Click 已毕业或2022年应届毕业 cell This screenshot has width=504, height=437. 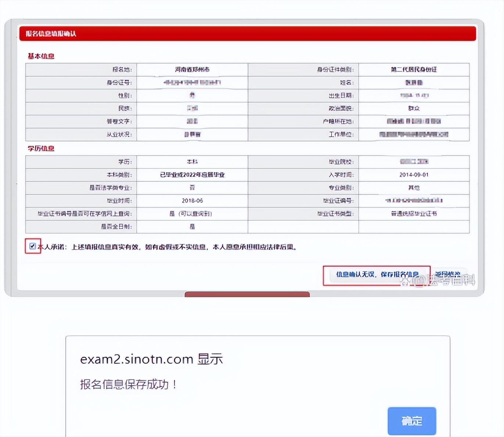coord(192,175)
